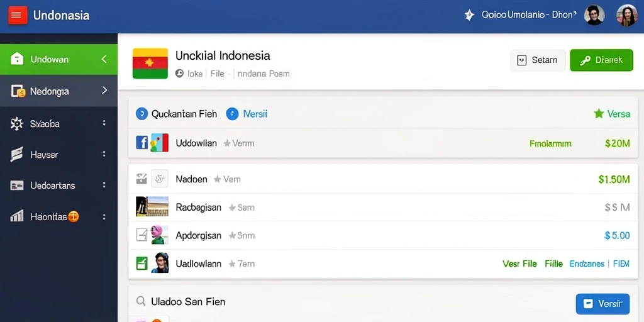Click the Uladoo San Fien search field
Image resolution: width=644 pixels, height=322 pixels.
(188, 301)
